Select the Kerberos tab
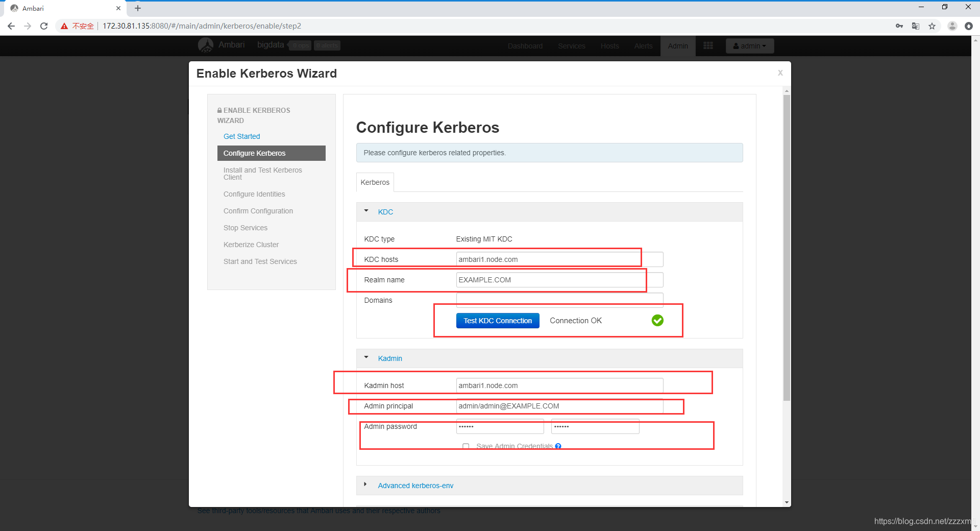Viewport: 980px width, 531px height. (375, 182)
